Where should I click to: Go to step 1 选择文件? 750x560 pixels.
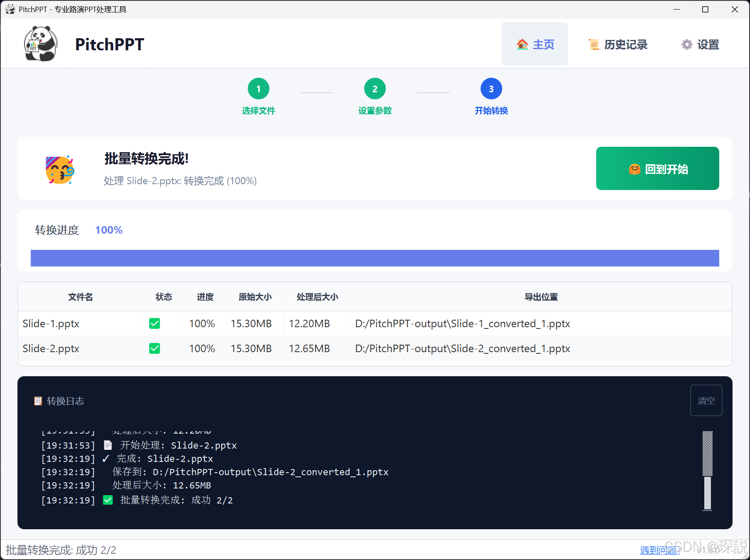coord(259,96)
